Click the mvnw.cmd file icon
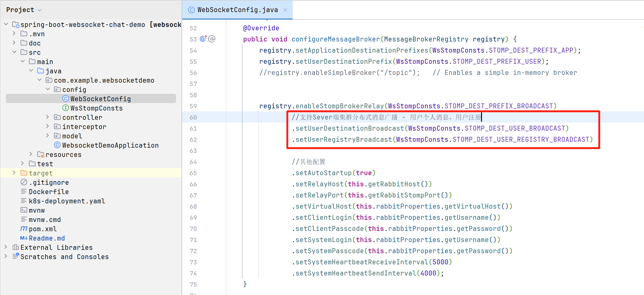The height and width of the screenshot is (295, 644). click(x=24, y=219)
